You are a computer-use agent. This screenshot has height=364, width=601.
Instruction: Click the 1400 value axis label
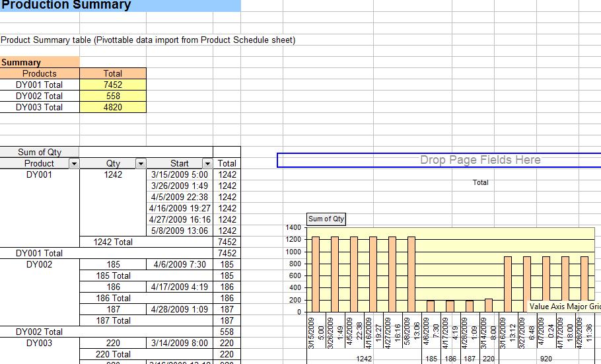click(x=293, y=227)
